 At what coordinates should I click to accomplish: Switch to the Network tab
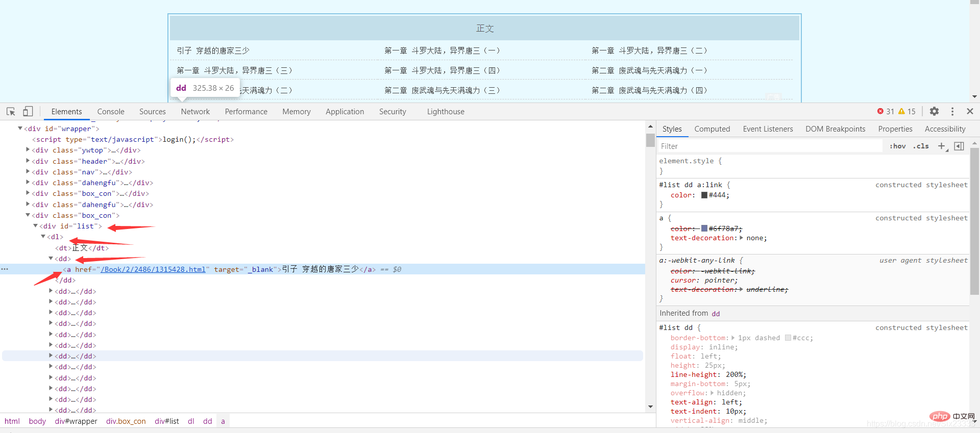click(x=195, y=112)
